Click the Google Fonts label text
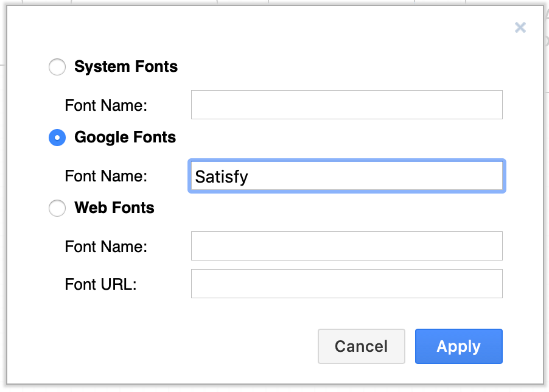The width and height of the screenshot is (549, 392). tap(124, 138)
